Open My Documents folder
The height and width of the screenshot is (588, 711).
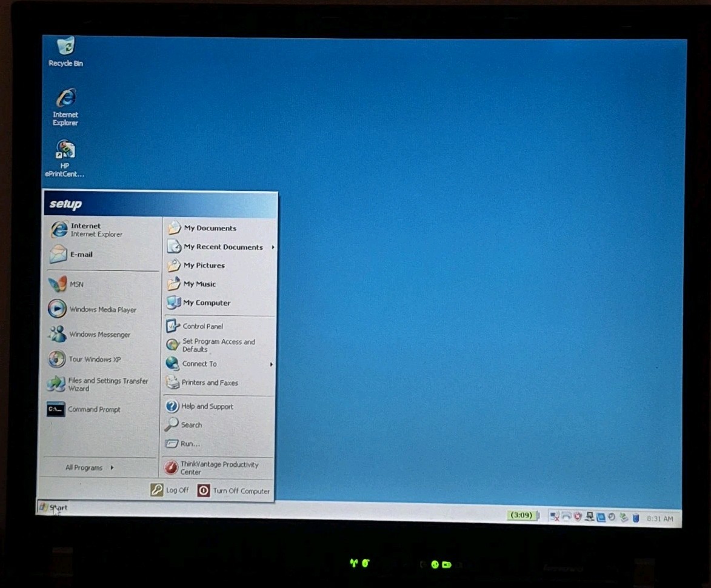coord(221,228)
